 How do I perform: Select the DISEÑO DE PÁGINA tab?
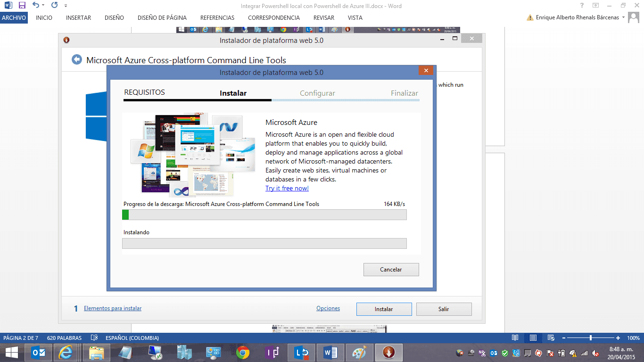(x=162, y=17)
